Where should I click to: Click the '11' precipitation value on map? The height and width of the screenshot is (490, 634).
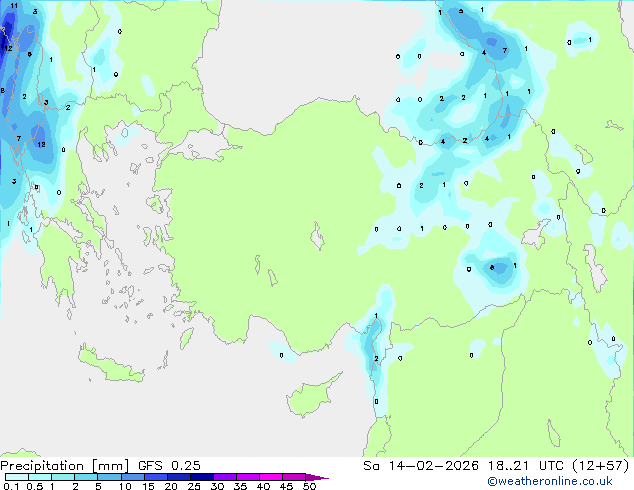14,6
